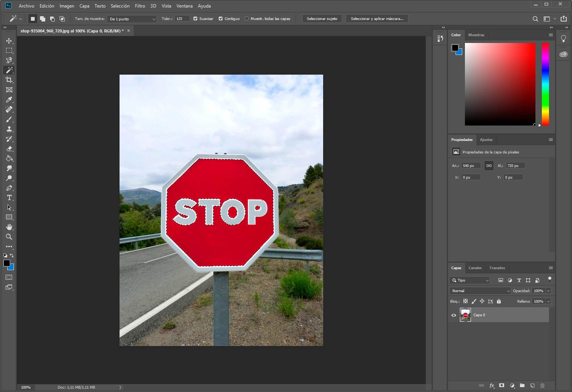Pick the Crop tool
This screenshot has height=392, width=572.
coord(9,80)
